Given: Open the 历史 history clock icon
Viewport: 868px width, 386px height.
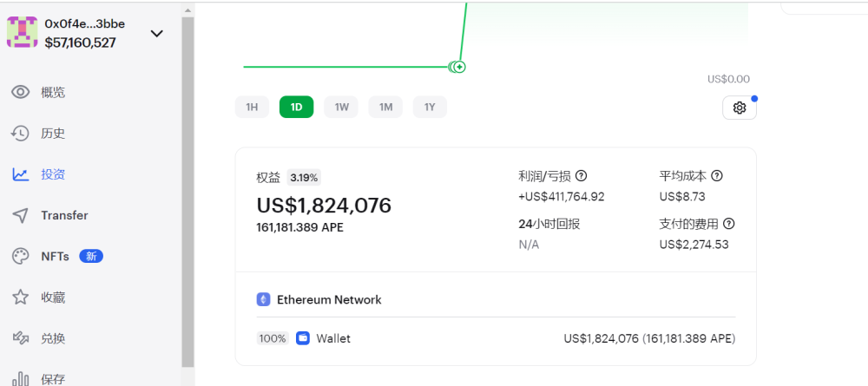Looking at the screenshot, I should [x=21, y=134].
